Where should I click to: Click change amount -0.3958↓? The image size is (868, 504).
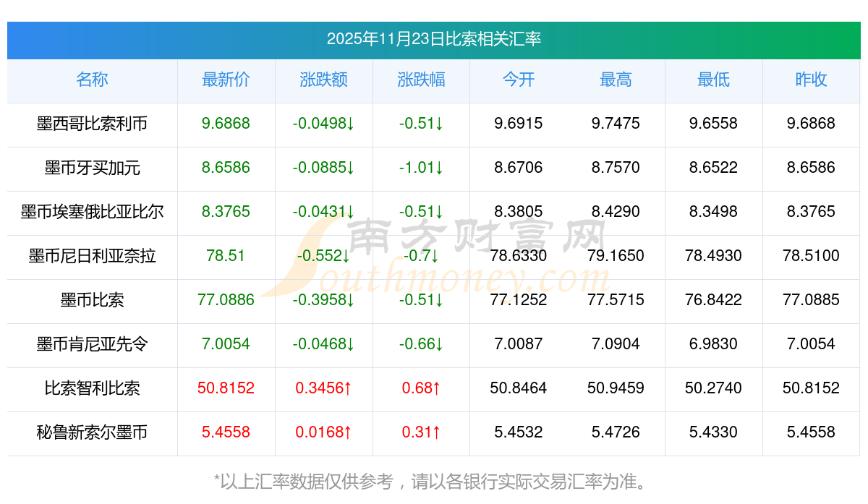pos(324,300)
